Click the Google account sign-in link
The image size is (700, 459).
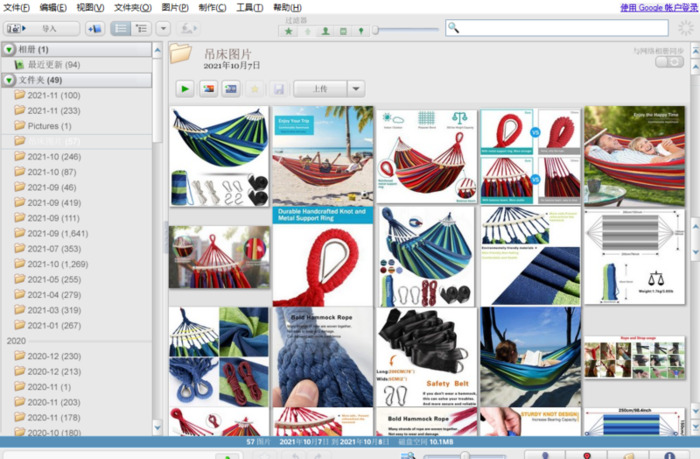tap(657, 7)
